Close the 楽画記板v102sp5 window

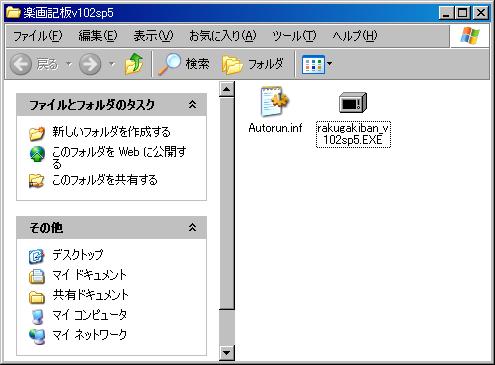point(481,13)
